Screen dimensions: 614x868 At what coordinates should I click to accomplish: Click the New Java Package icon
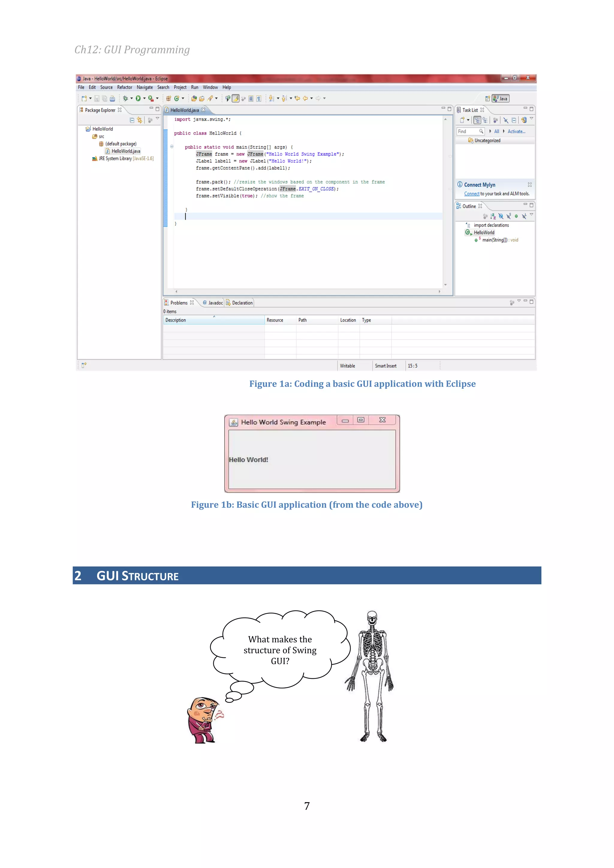click(x=168, y=98)
